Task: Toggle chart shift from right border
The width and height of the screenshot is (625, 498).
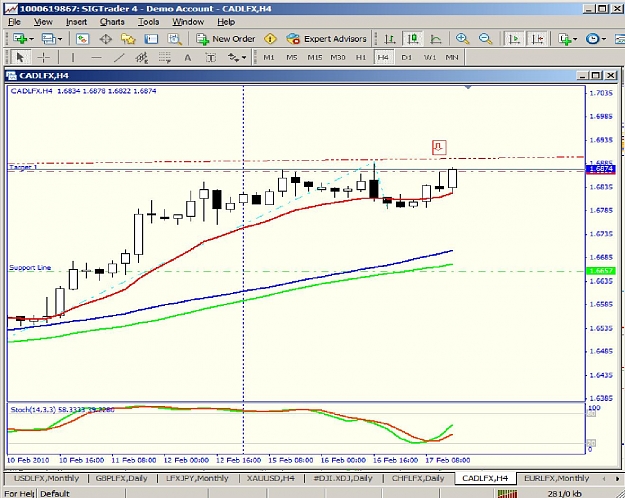Action: (537, 39)
